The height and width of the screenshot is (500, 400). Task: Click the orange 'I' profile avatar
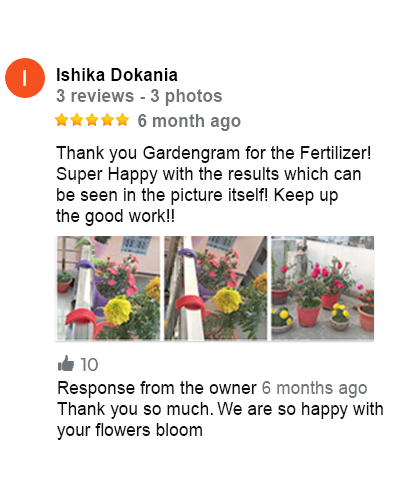[25, 78]
